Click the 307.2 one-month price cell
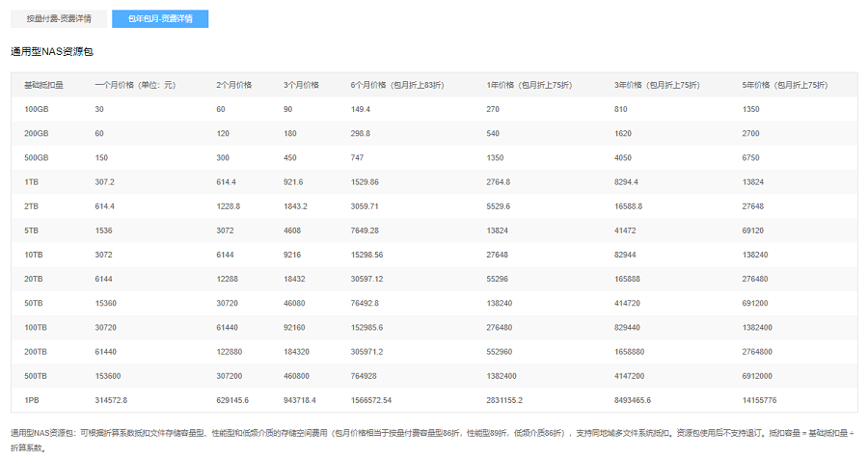Viewport: 868px width, 460px height. [x=104, y=182]
